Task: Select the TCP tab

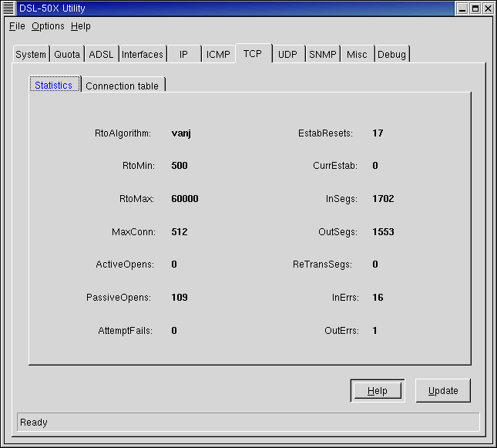Action: coord(253,53)
